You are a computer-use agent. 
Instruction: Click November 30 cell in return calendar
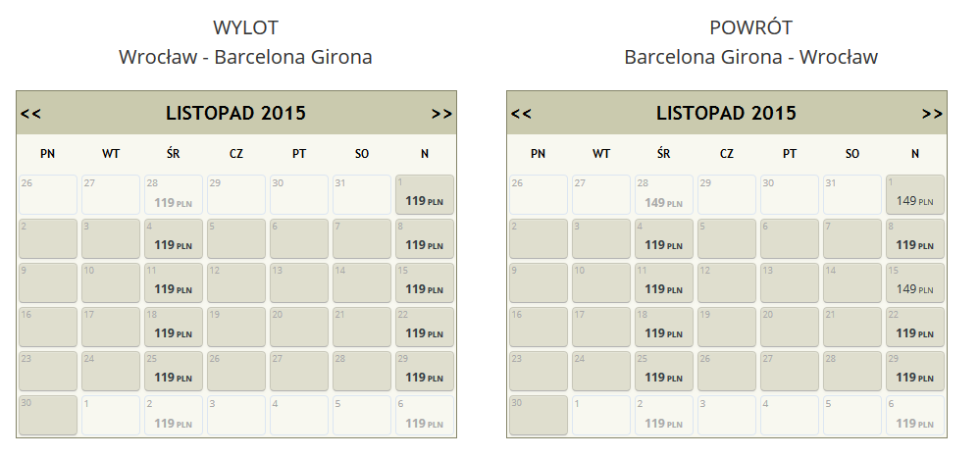pos(539,415)
